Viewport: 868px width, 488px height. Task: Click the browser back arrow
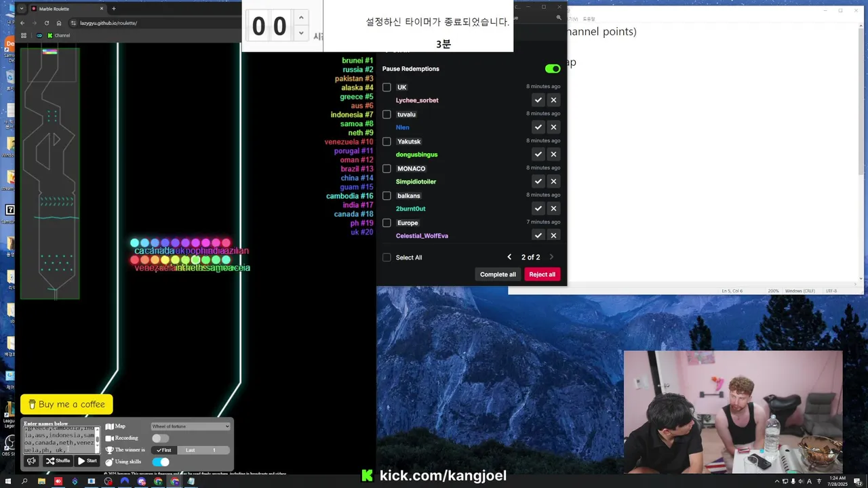(22, 23)
